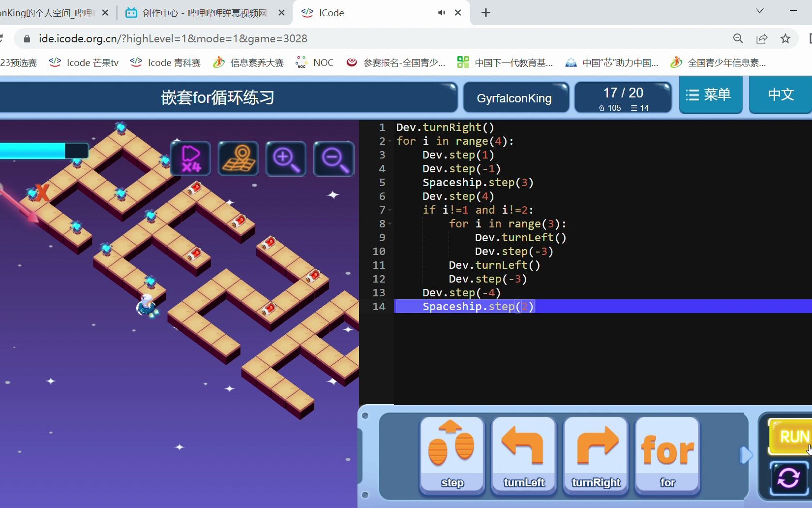
Task: Open the 中国"芯"助力中国 bookmark
Action: pyautogui.click(x=612, y=63)
